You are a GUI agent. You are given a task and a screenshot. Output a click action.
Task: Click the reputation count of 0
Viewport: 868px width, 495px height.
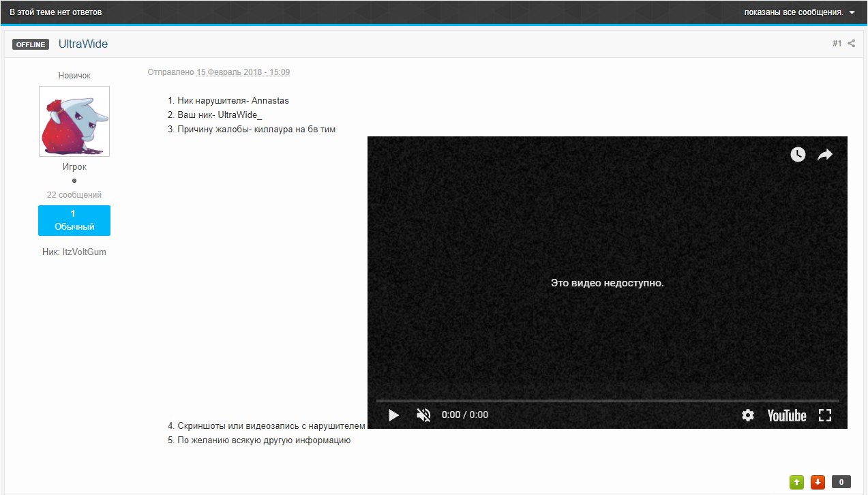[841, 482]
